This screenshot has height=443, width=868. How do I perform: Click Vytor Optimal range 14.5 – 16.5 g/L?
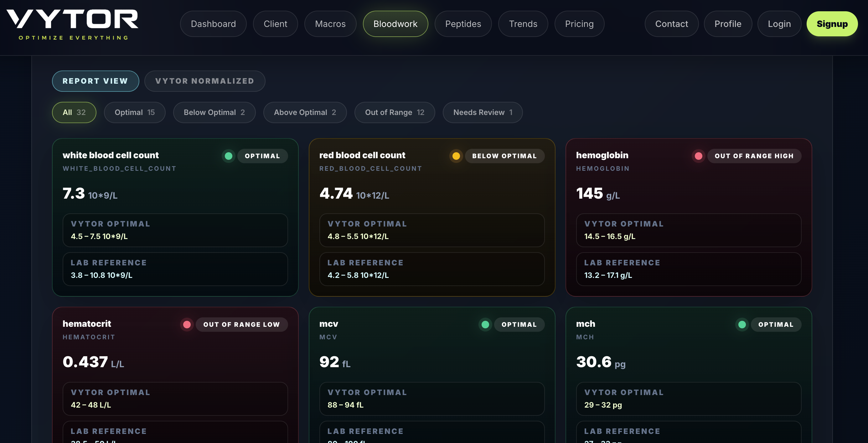tap(689, 230)
